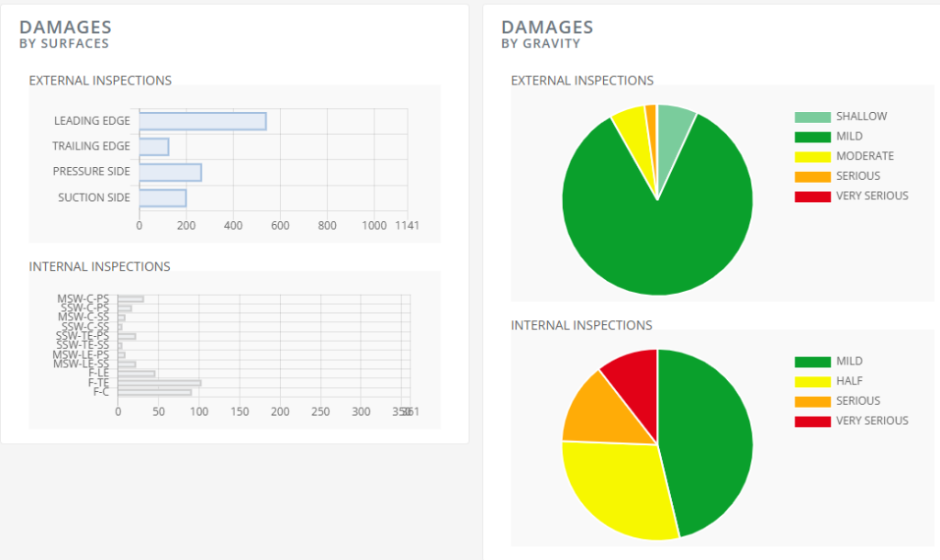Click the F-C bar in internal inspections
This screenshot has height=560, width=940.
coord(154,393)
